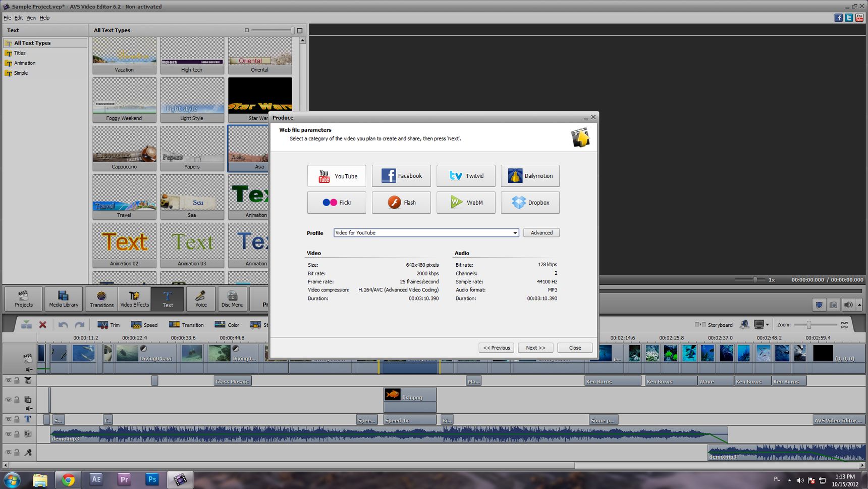Select Simple text category
This screenshot has width=868, height=489.
coord(21,73)
